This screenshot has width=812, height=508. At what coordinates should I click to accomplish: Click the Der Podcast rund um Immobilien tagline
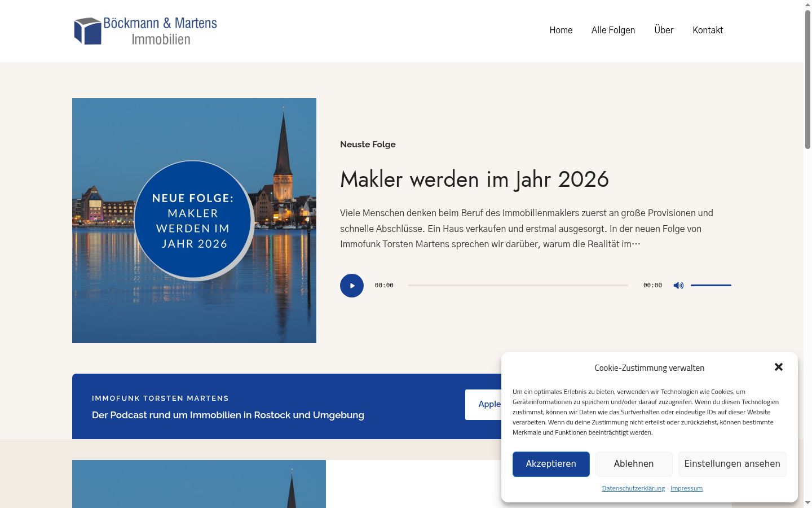click(228, 415)
